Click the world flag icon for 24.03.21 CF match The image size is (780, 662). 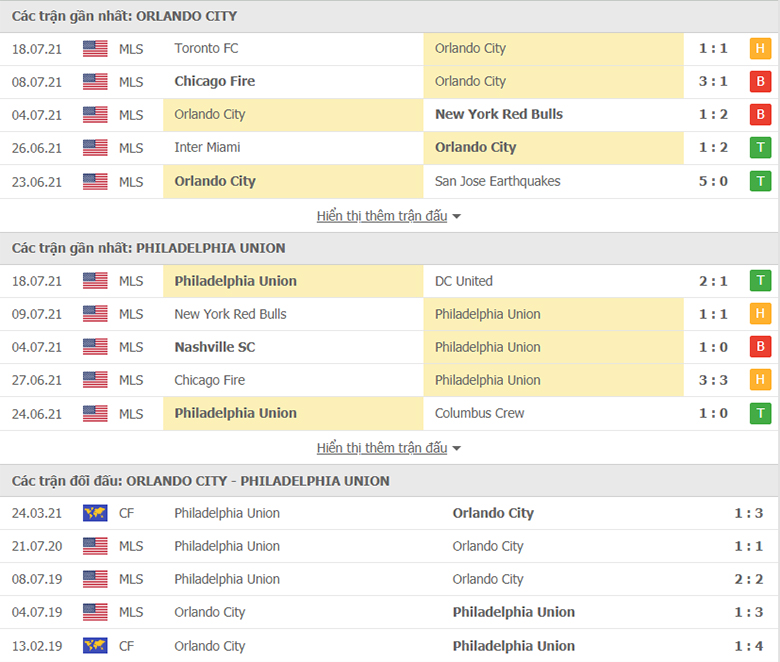pos(95,513)
